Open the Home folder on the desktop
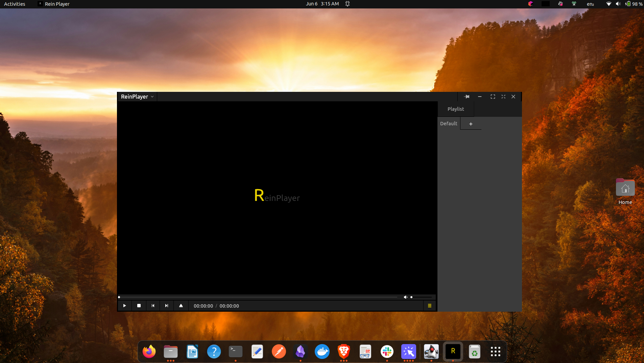Image resolution: width=644 pixels, height=363 pixels. (625, 191)
